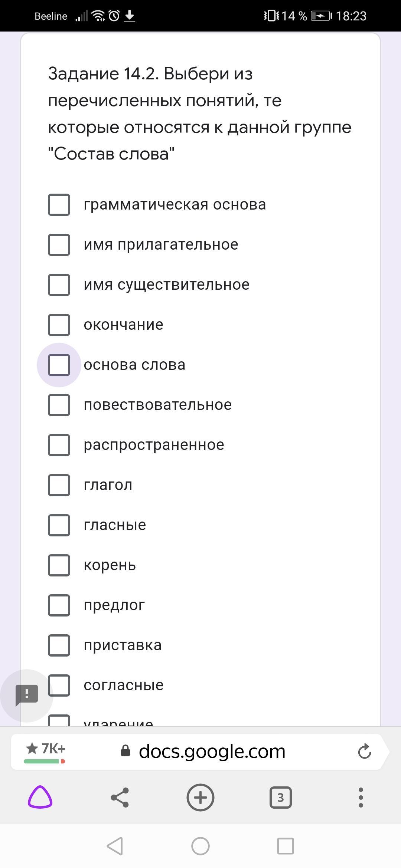Check the "основа слова" checkbox

tap(59, 365)
